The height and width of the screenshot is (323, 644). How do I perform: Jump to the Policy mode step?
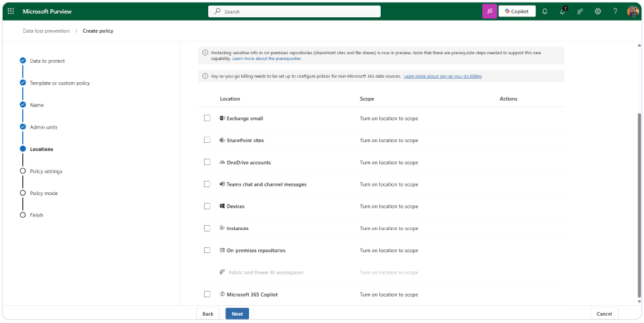(44, 194)
